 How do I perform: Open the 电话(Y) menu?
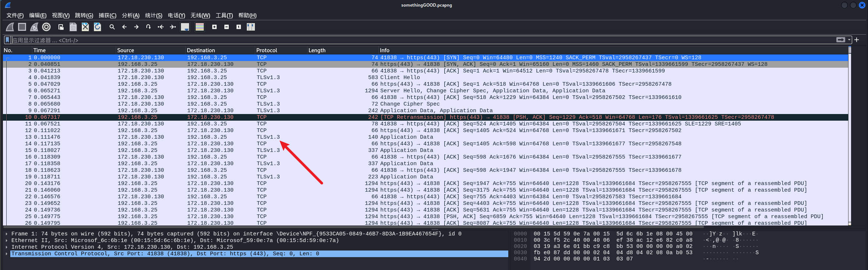point(177,15)
